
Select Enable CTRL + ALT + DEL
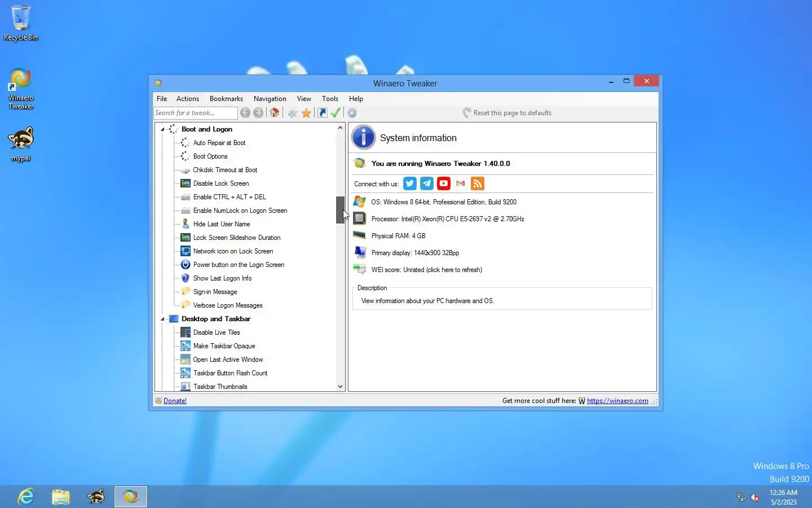230,197
